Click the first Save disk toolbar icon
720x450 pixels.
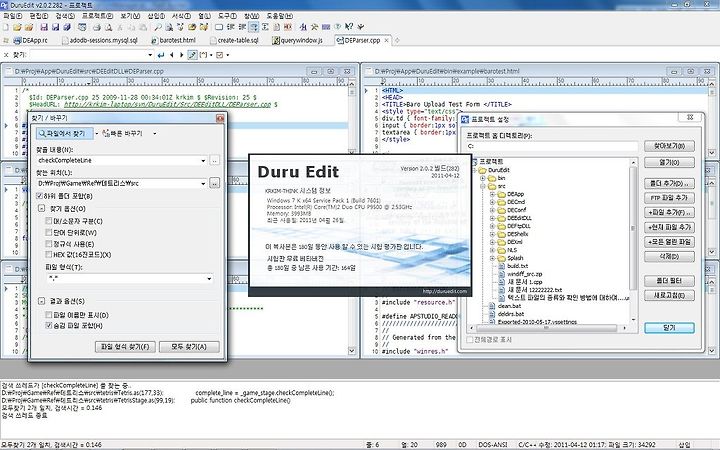click(44, 27)
